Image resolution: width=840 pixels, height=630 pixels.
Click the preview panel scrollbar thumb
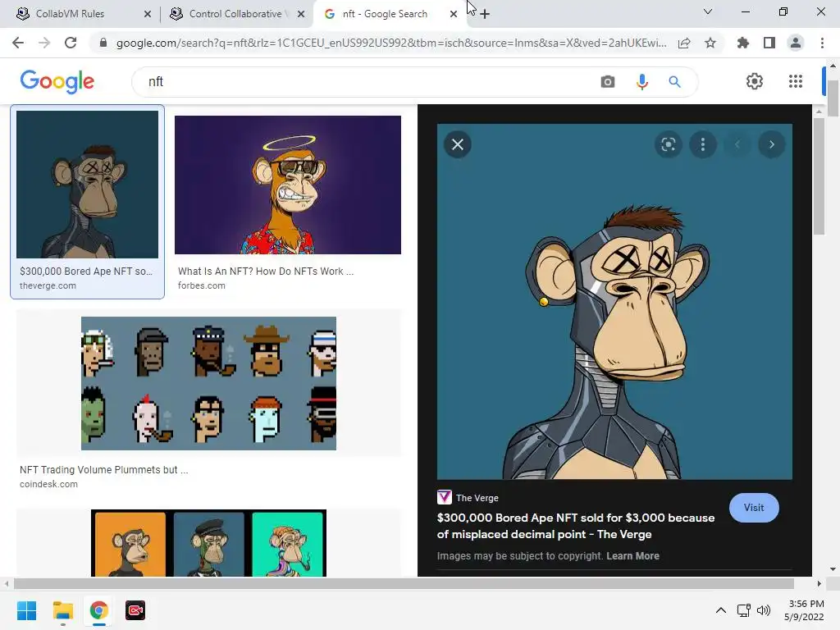tap(819, 176)
